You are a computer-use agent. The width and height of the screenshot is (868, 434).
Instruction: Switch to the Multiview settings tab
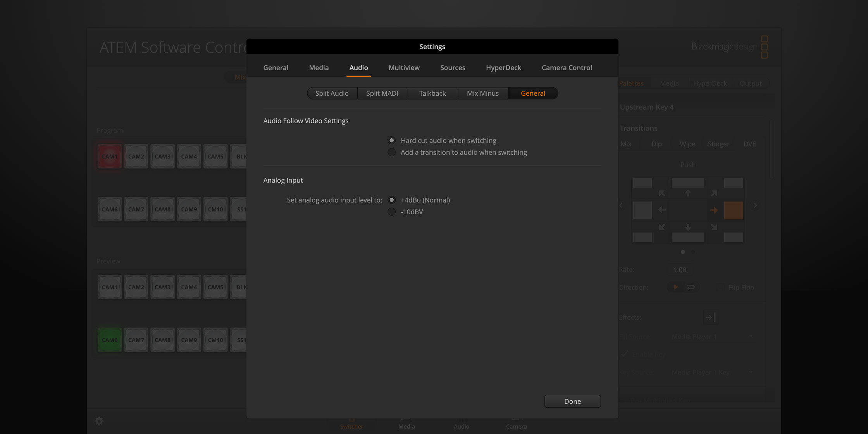coord(404,67)
